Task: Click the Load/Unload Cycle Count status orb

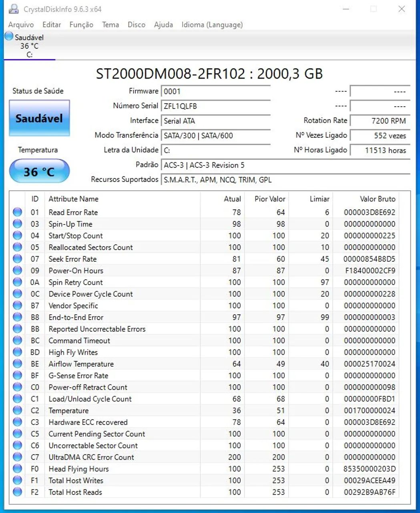Action: 18,398
